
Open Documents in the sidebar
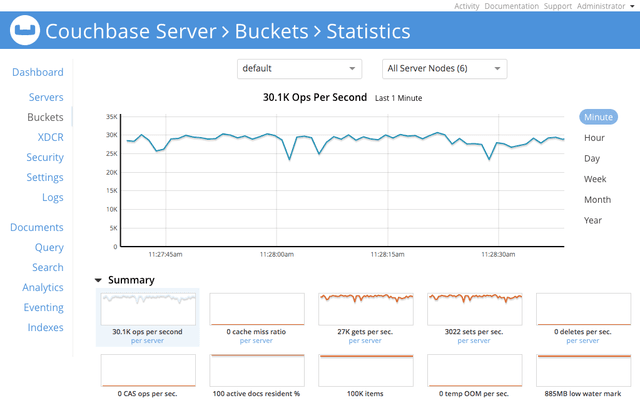(37, 227)
